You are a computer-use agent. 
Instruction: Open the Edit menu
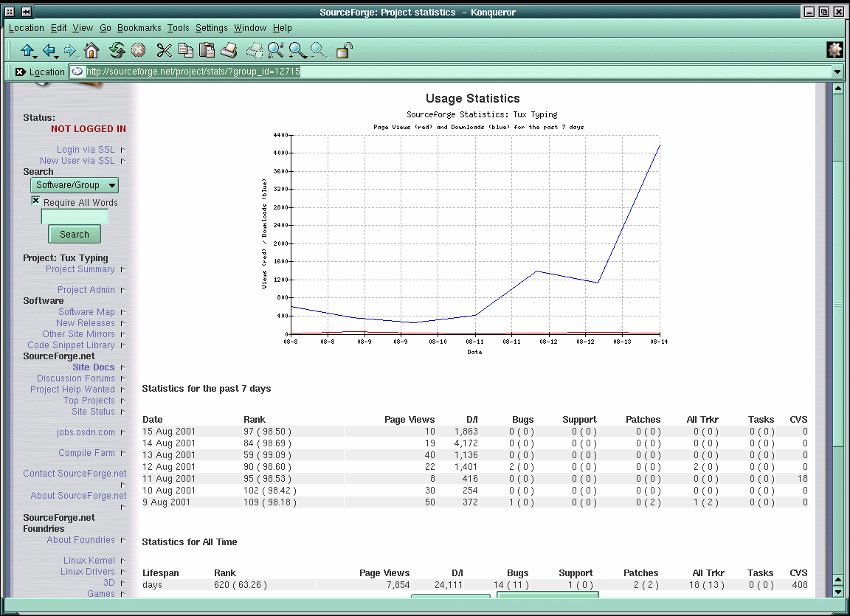(x=58, y=28)
